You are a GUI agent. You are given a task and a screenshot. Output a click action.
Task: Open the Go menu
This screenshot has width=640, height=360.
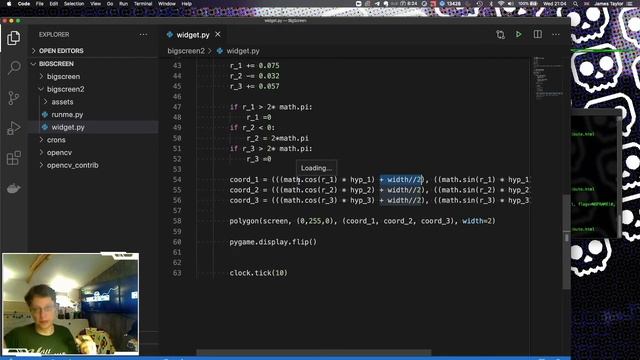coord(110,4)
